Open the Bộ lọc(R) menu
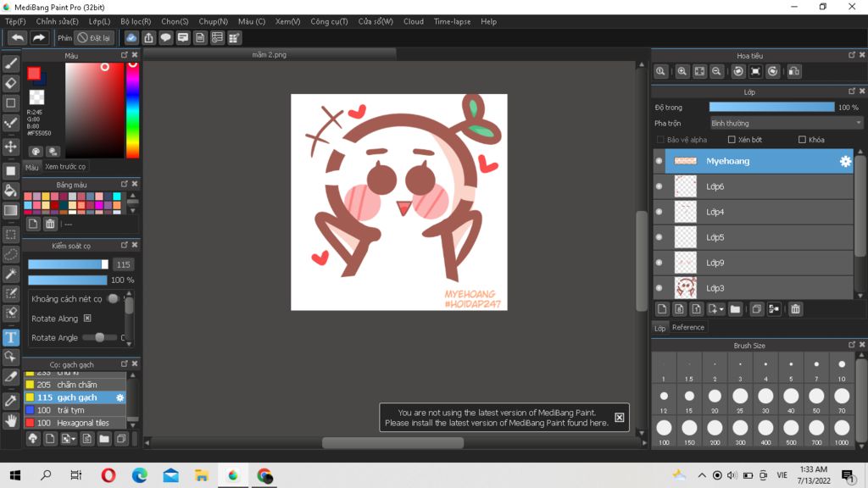Image resolution: width=868 pixels, height=488 pixels. 136,21
